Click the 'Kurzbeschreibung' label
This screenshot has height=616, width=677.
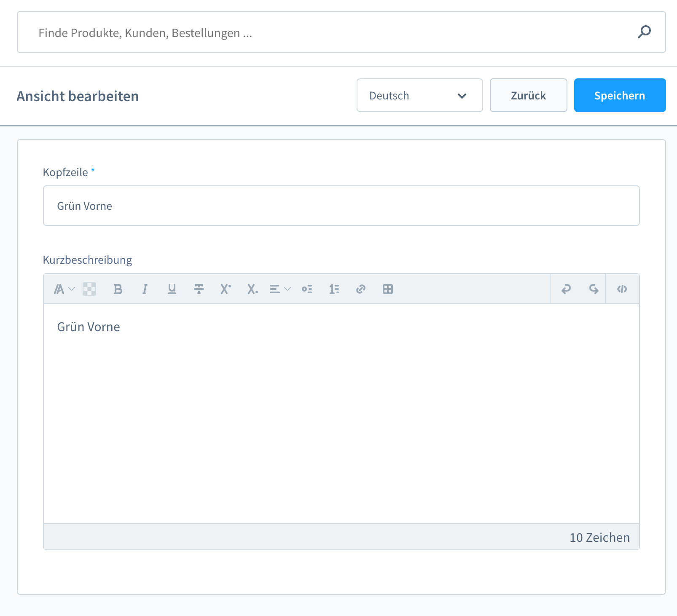pos(88,260)
